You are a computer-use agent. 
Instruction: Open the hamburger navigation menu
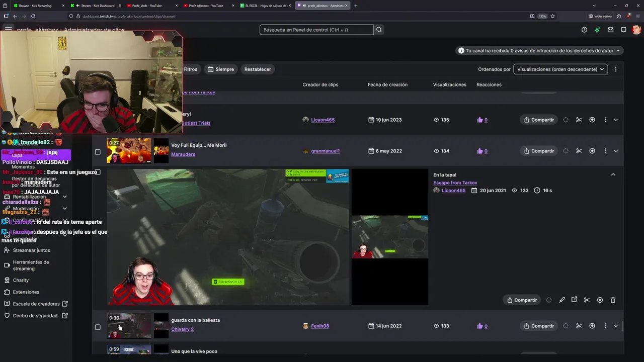pyautogui.click(x=9, y=29)
